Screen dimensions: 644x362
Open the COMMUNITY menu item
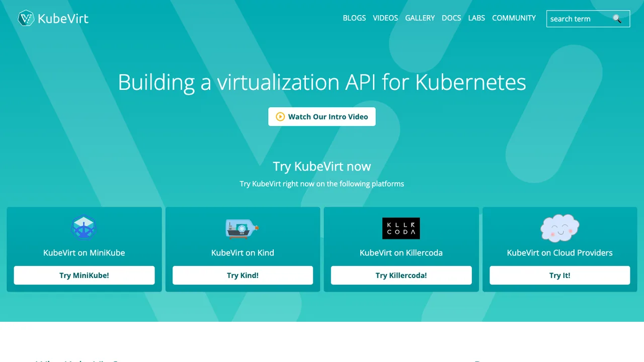[514, 18]
